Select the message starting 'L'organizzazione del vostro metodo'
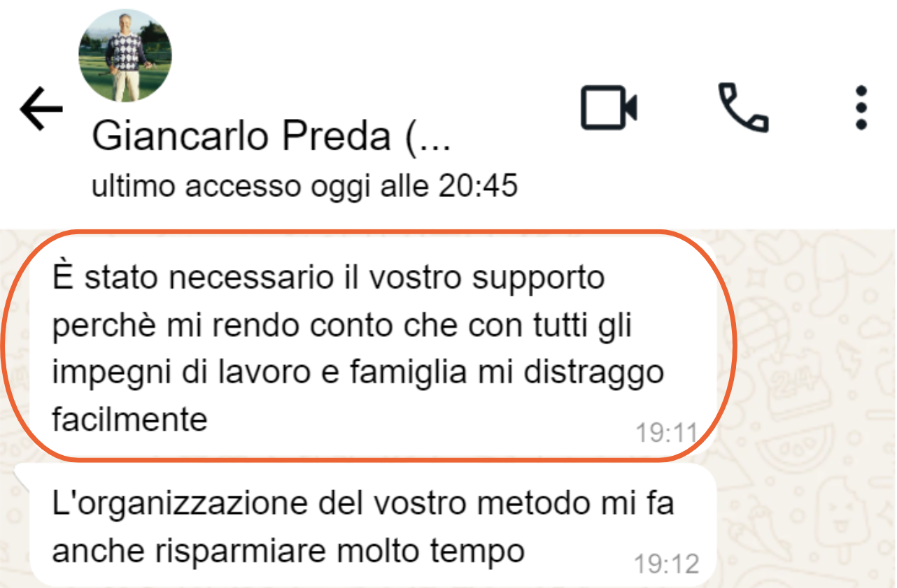The height and width of the screenshot is (588, 897). (x=373, y=526)
